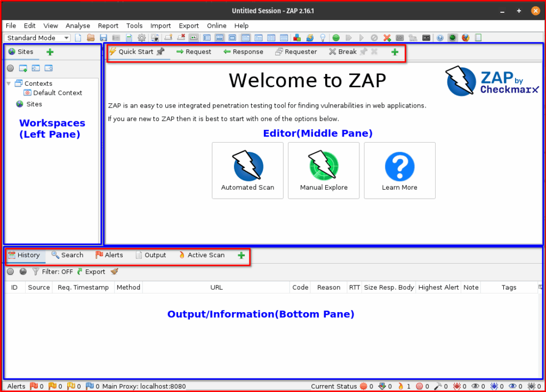Image resolution: width=546 pixels, height=392 pixels.
Task: Toggle the pin on the Quick Start tab
Action: 160,52
